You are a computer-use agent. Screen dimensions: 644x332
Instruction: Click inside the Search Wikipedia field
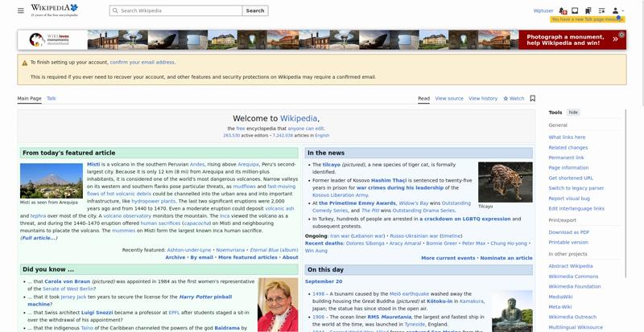[x=175, y=10]
